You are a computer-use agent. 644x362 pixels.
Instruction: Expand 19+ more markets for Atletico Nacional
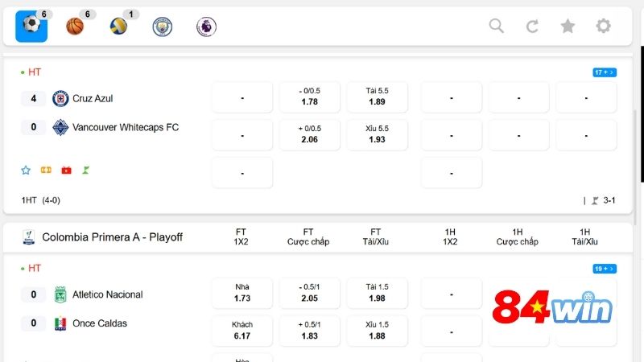605,269
